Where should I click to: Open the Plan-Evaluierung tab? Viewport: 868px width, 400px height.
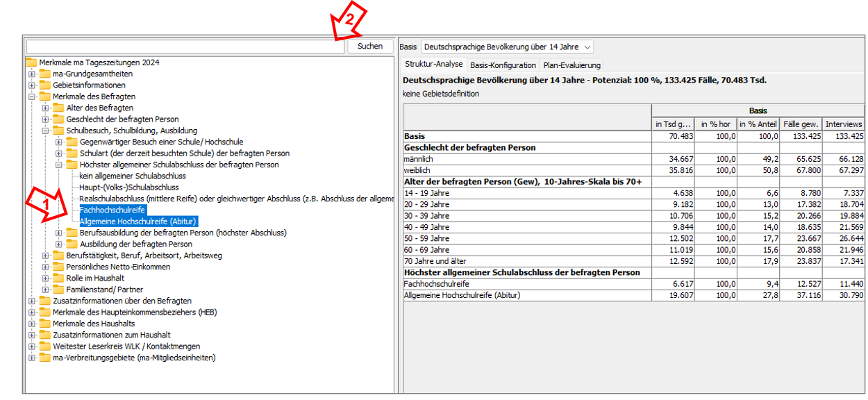tap(571, 65)
